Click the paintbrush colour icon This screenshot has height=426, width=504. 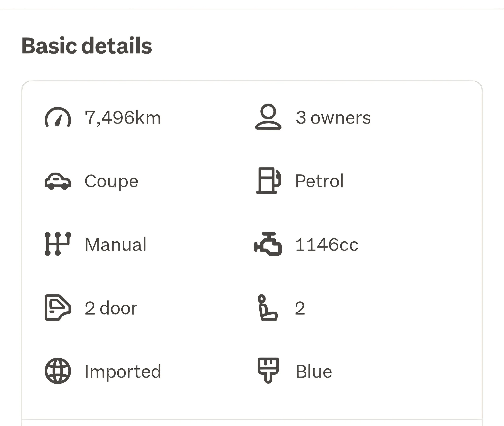(268, 370)
